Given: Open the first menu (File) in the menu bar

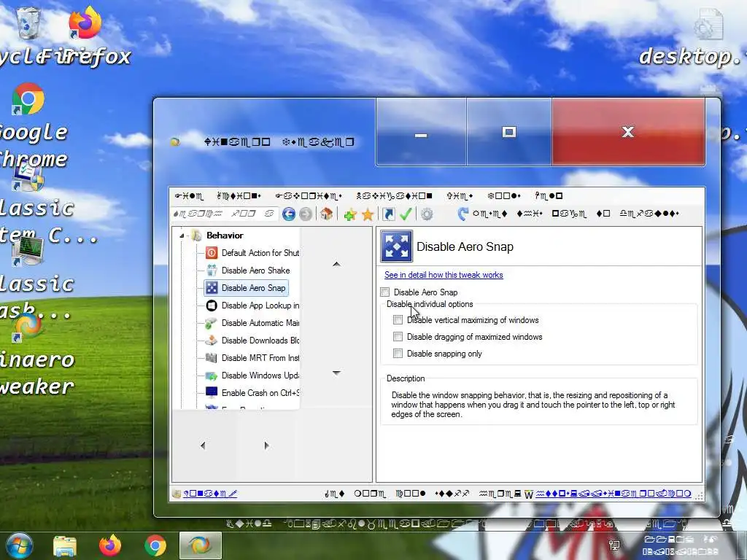Looking at the screenshot, I should (189, 195).
